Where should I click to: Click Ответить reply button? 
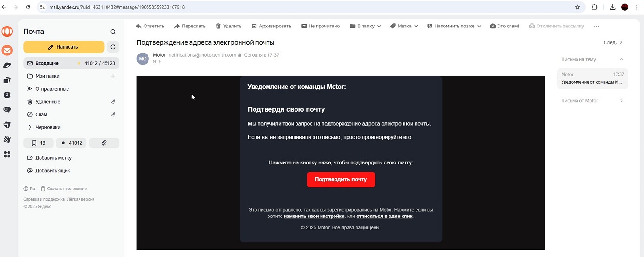coord(150,26)
